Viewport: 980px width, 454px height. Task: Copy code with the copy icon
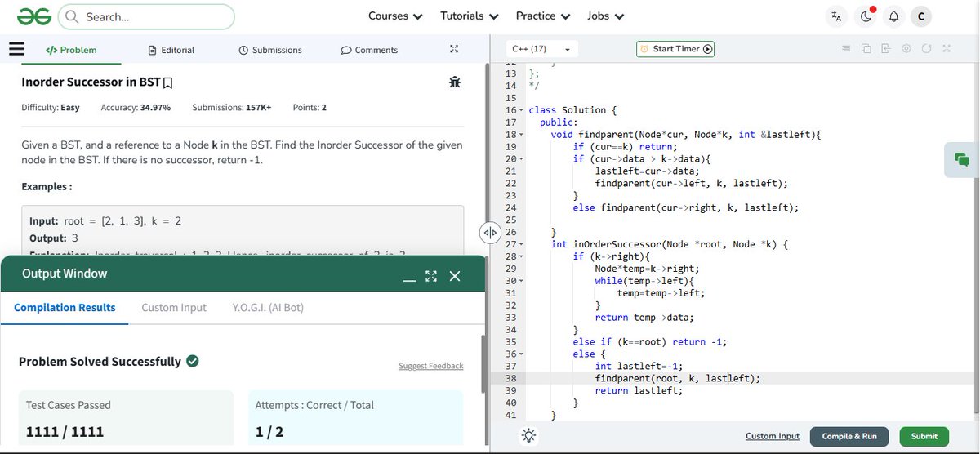tap(866, 49)
